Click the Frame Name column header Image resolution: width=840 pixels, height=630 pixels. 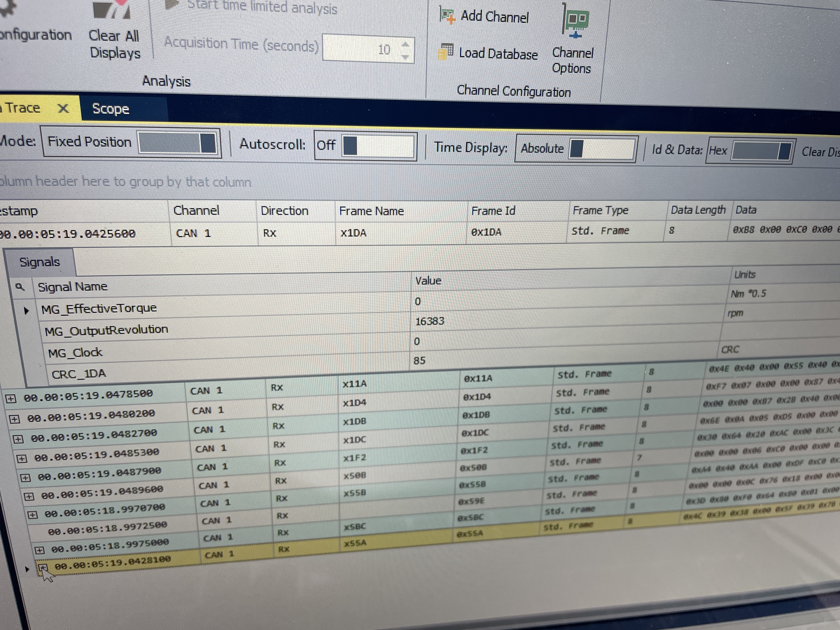(x=371, y=211)
